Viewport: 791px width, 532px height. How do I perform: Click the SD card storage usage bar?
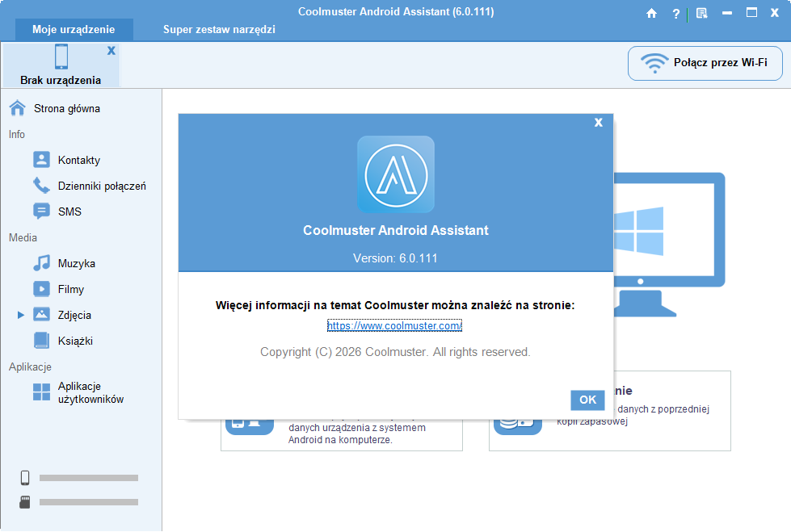pyautogui.click(x=89, y=502)
